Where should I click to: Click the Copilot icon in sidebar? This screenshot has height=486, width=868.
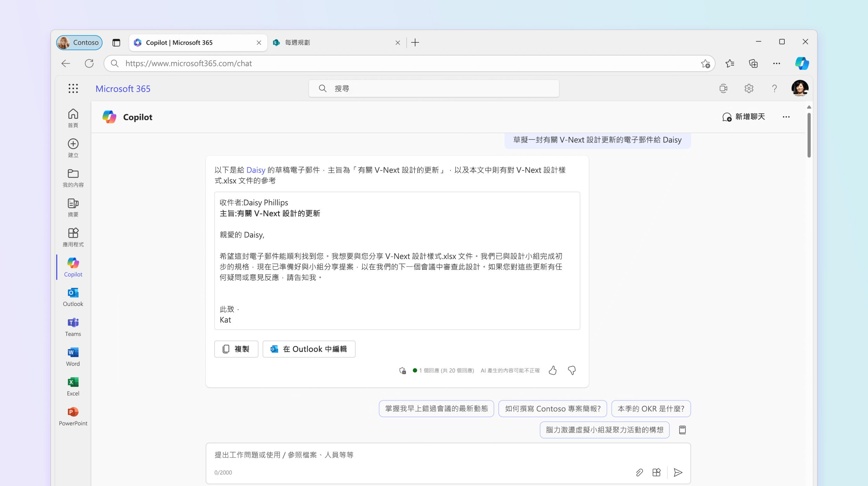point(73,263)
